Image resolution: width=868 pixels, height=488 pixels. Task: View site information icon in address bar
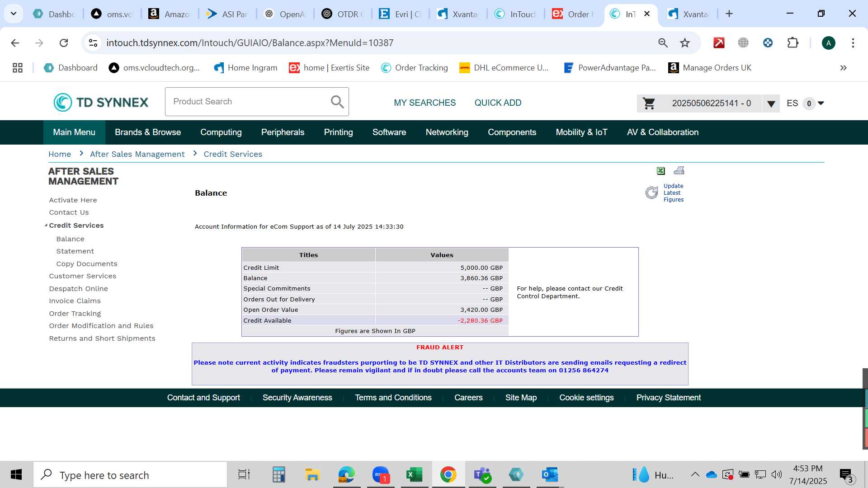point(93,43)
